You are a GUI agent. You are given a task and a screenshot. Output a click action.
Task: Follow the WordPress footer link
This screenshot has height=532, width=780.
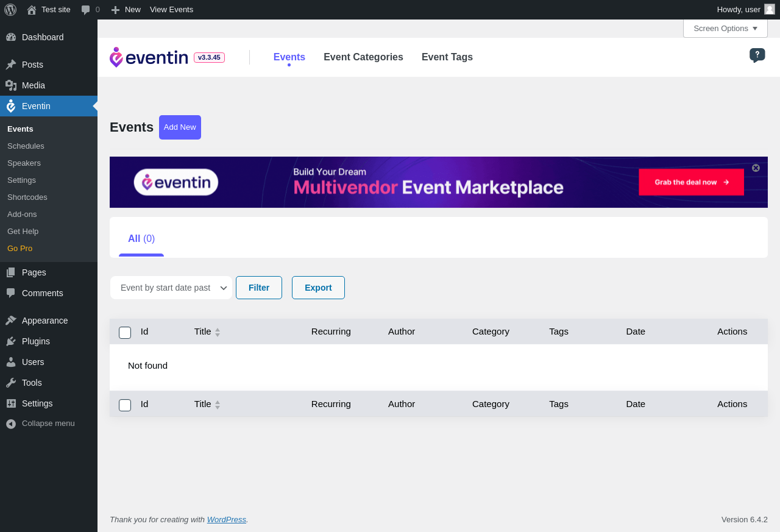(x=227, y=520)
